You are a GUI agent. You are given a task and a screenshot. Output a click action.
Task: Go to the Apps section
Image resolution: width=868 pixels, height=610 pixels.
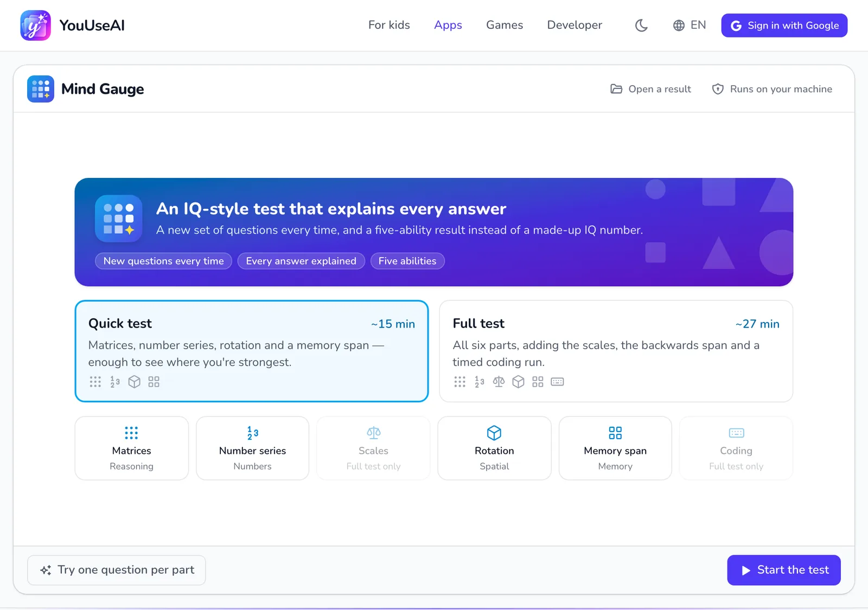448,25
